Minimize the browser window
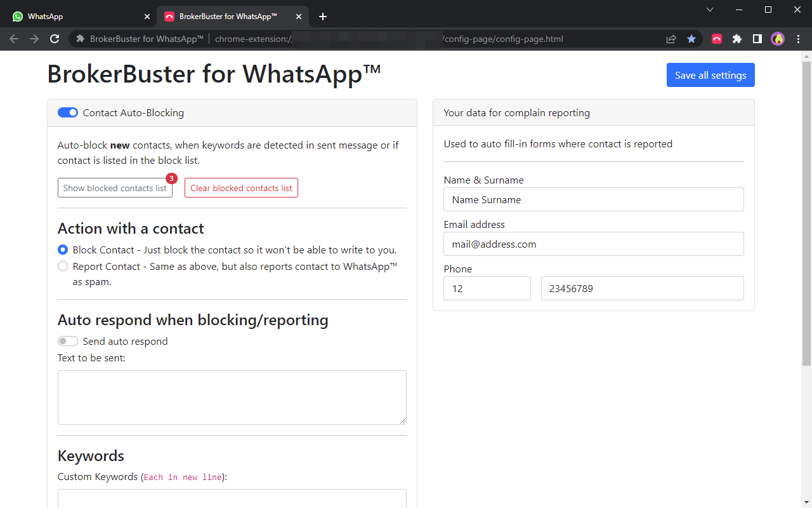812x508 pixels. pyautogui.click(x=739, y=10)
